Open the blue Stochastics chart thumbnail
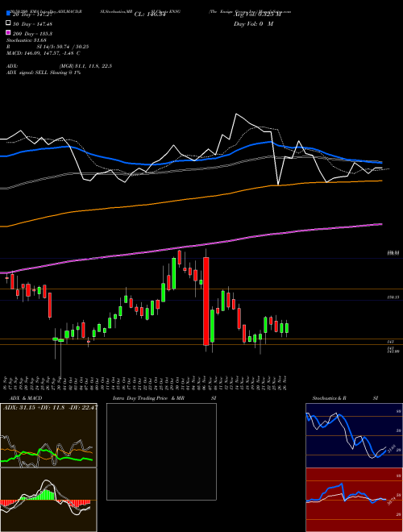403x532 pixels. 354,435
